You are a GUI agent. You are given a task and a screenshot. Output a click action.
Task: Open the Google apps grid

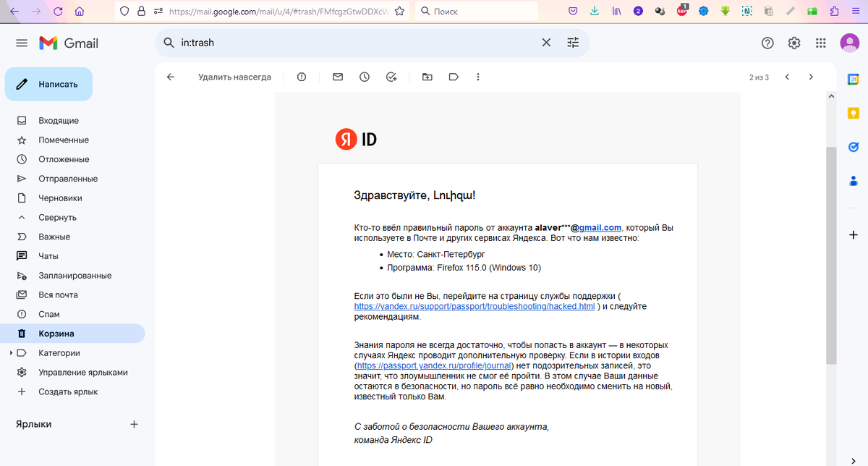[x=820, y=43]
